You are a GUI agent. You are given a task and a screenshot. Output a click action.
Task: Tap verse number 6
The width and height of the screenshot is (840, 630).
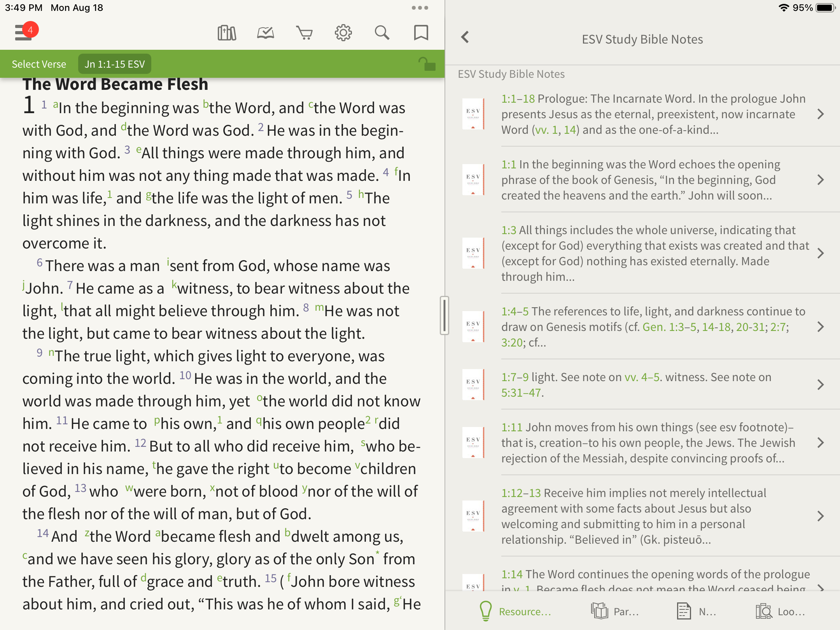click(40, 262)
